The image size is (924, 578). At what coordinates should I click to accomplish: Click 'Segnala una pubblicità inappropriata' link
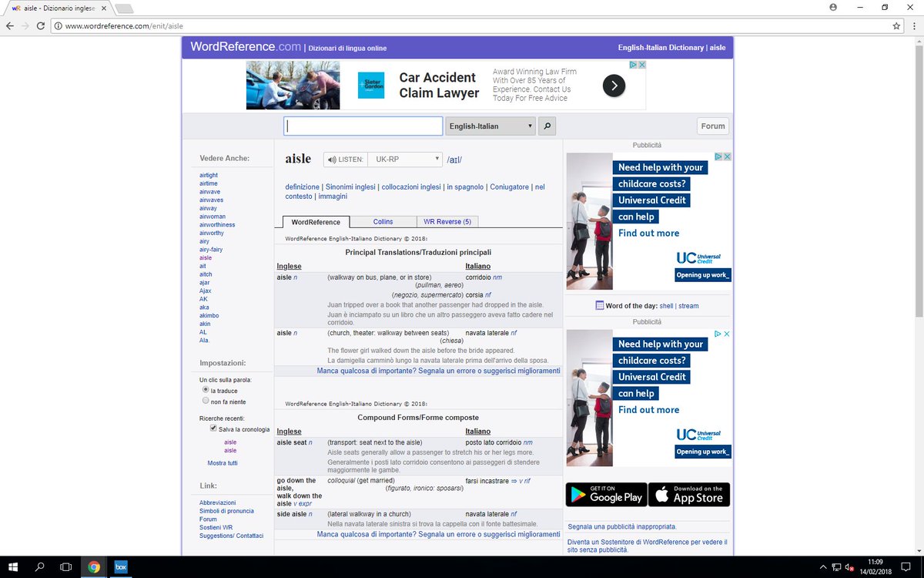[622, 526]
